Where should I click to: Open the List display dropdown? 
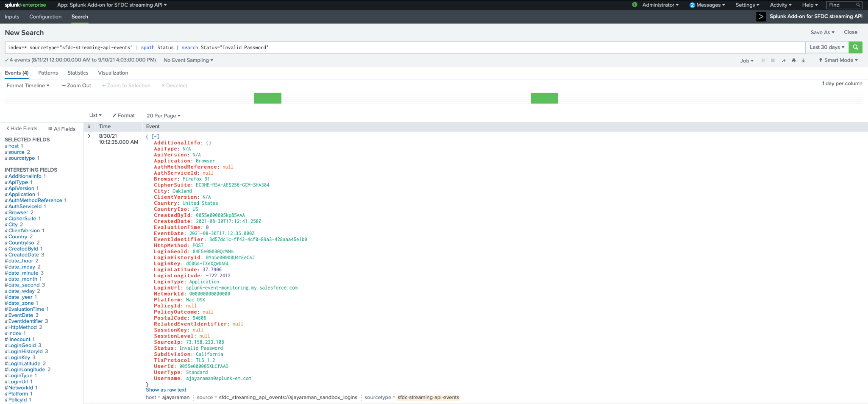(x=95, y=115)
